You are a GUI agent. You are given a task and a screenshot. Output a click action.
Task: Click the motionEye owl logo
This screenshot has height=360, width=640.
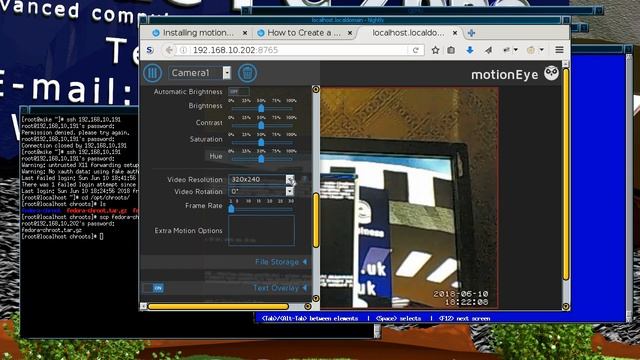551,73
